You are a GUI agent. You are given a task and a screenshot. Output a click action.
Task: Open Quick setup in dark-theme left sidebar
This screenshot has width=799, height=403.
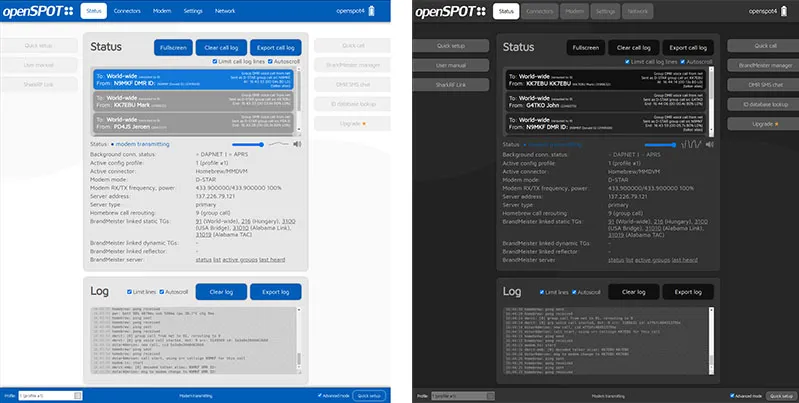(451, 46)
